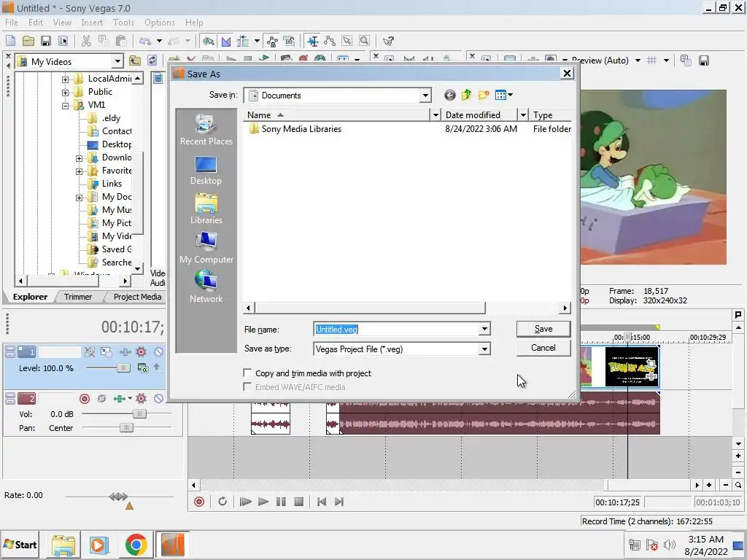This screenshot has width=747, height=560.
Task: Switch to the Trimmer tab
Action: pos(77,297)
